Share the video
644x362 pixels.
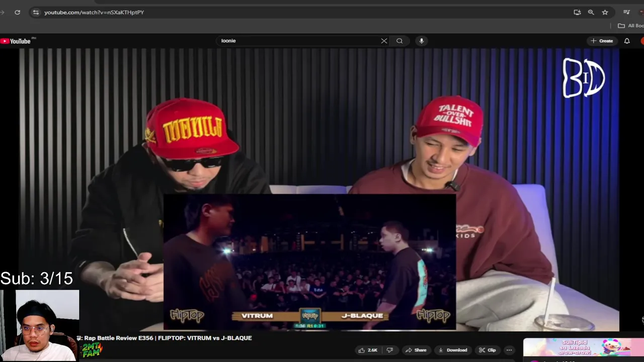[x=416, y=350]
